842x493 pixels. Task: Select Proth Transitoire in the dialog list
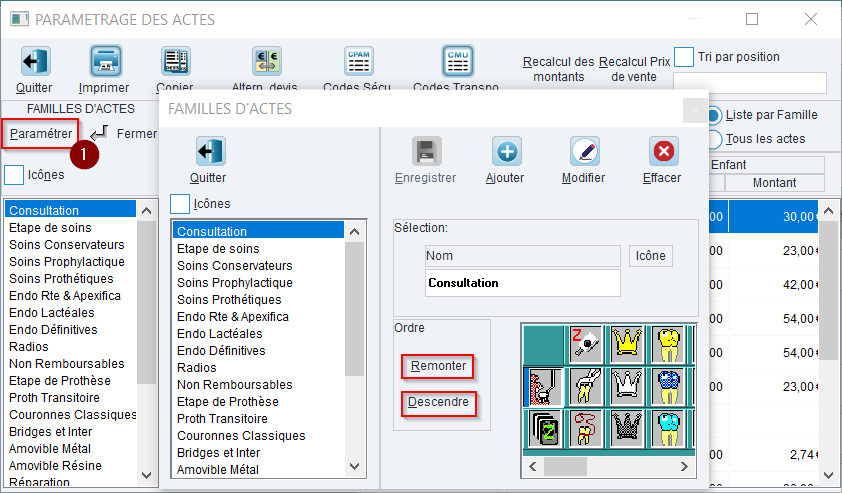point(258,419)
